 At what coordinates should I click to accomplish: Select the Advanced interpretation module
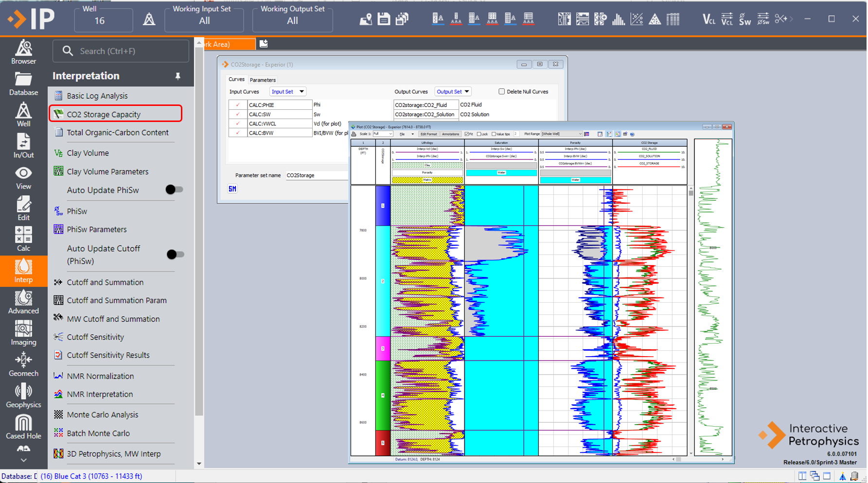[x=23, y=301]
